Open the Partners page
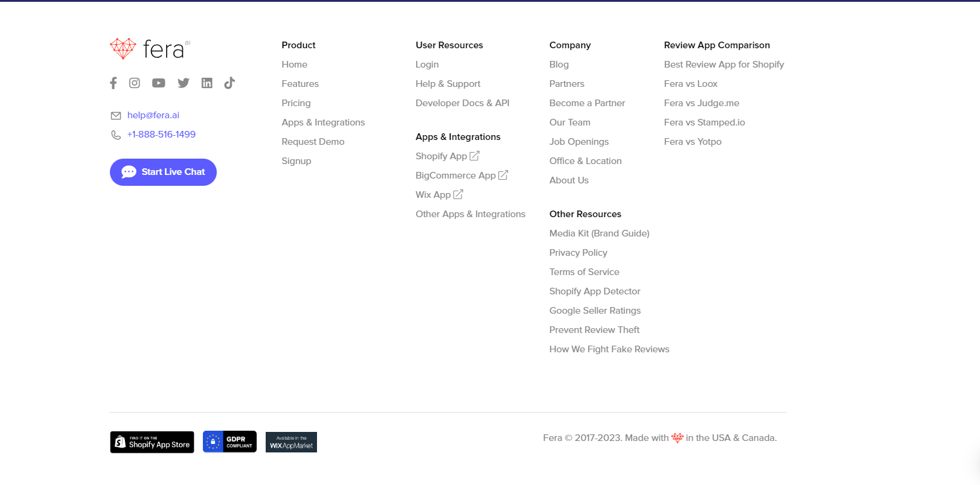This screenshot has height=485, width=980. [567, 84]
